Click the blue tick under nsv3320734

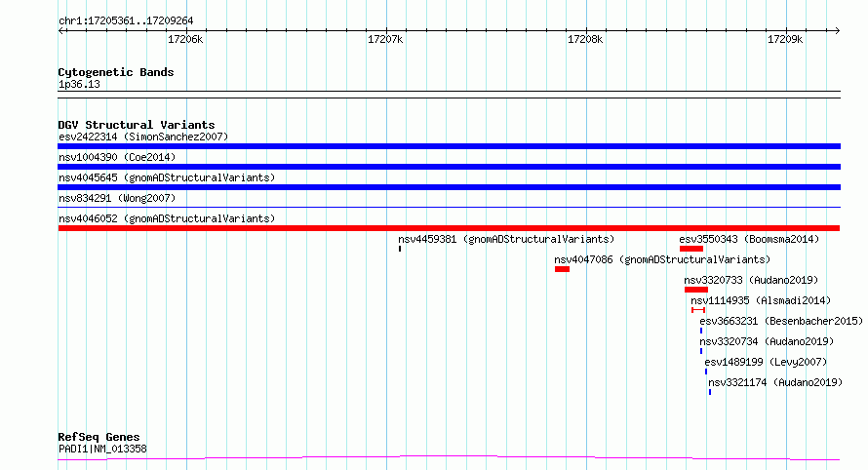(x=701, y=351)
